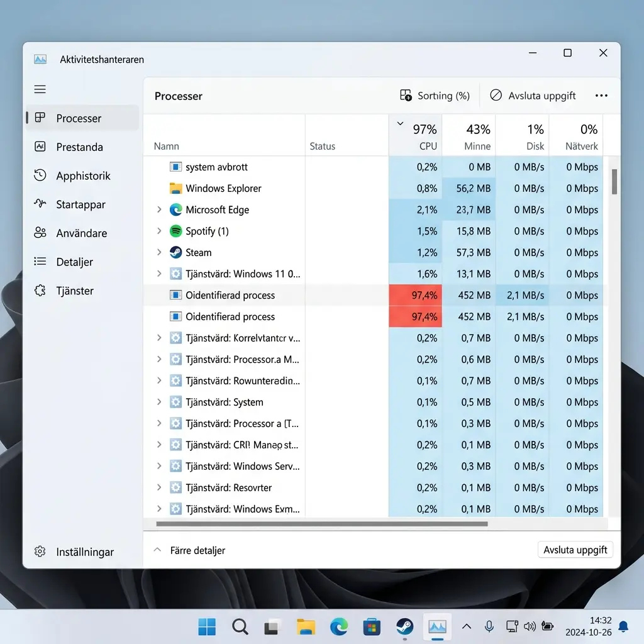Sort by the Disk column header
The image size is (644, 644).
(x=523, y=136)
